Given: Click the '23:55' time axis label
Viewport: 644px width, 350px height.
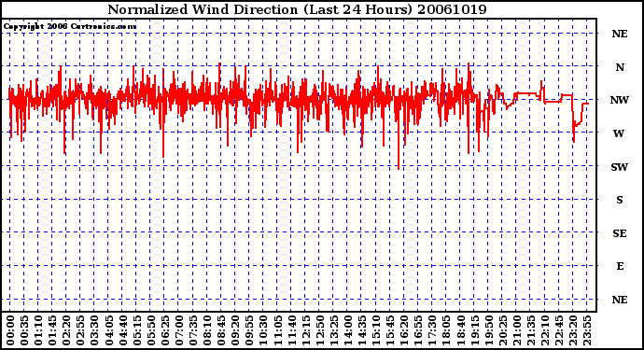Looking at the screenshot, I should click(x=587, y=330).
